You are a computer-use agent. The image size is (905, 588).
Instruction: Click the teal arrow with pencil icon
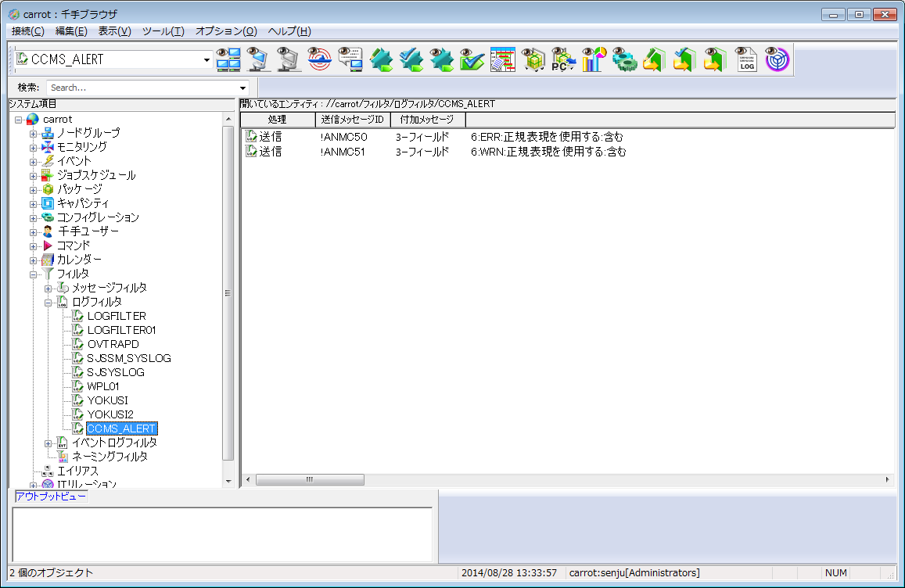[381, 59]
